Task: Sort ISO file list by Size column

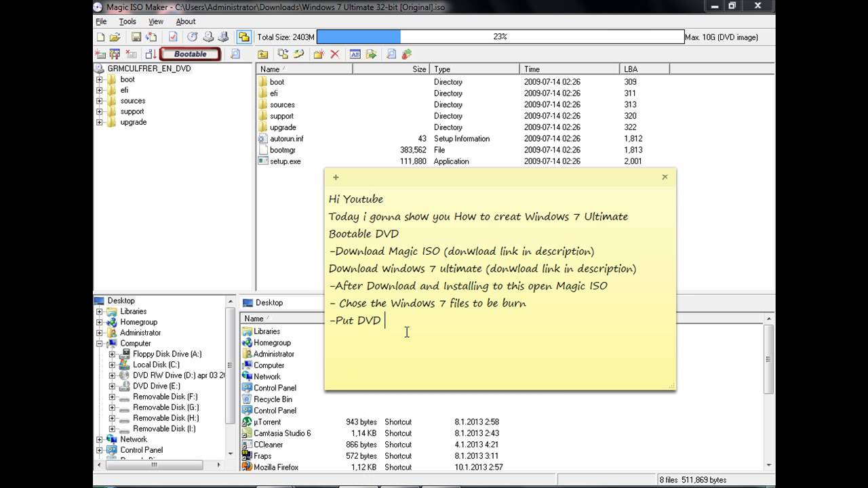Action: 391,69
